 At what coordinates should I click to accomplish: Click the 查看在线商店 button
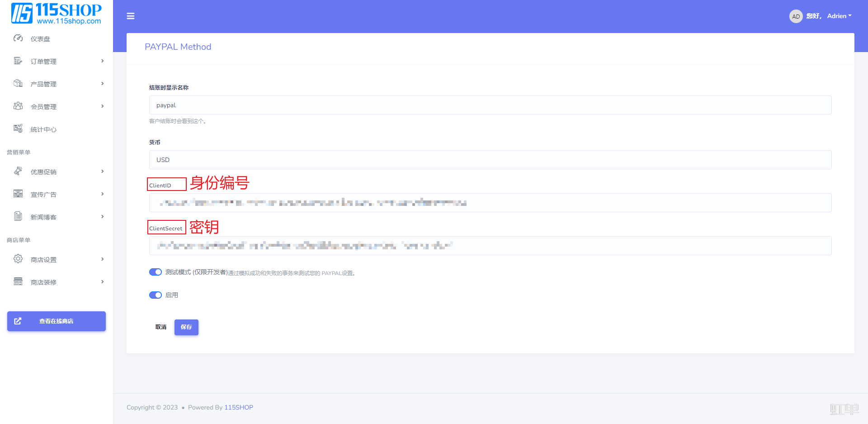[x=57, y=321]
